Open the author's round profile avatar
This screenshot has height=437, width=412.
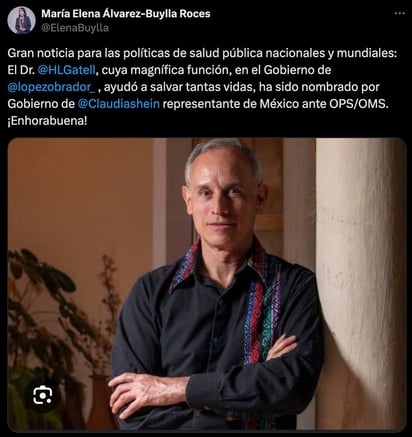(21, 20)
